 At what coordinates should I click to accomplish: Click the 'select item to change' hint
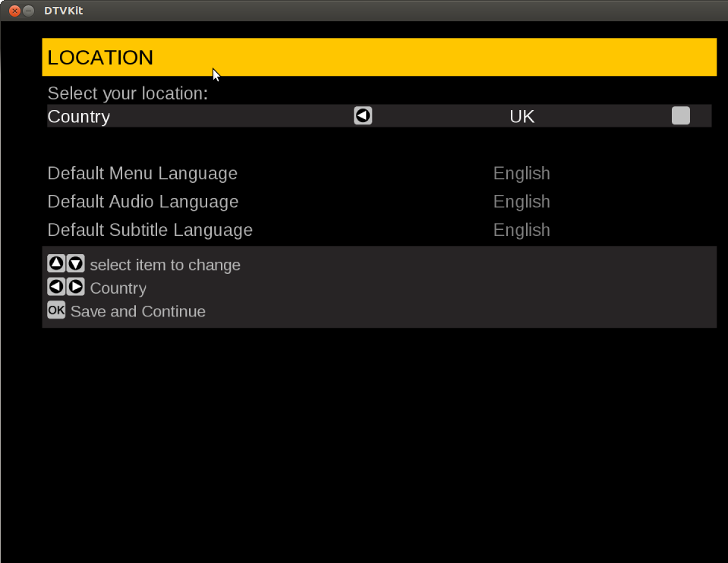click(x=165, y=266)
